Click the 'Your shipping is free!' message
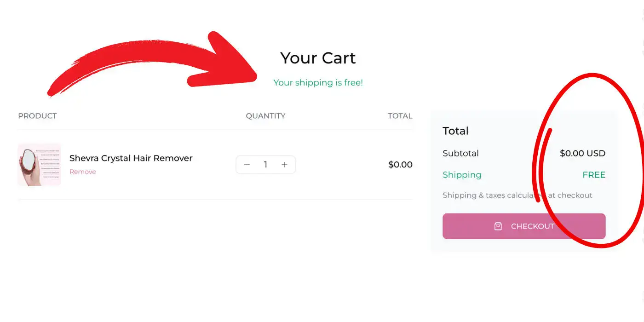The height and width of the screenshot is (322, 644). pyautogui.click(x=318, y=83)
